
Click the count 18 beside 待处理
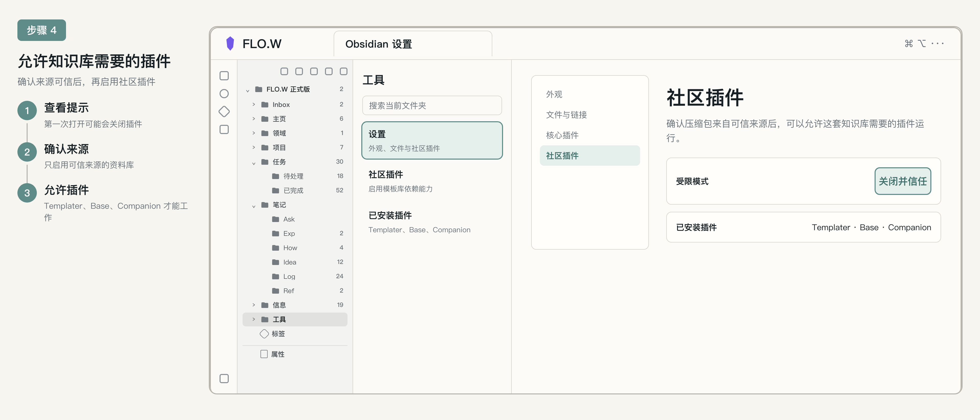(x=340, y=176)
